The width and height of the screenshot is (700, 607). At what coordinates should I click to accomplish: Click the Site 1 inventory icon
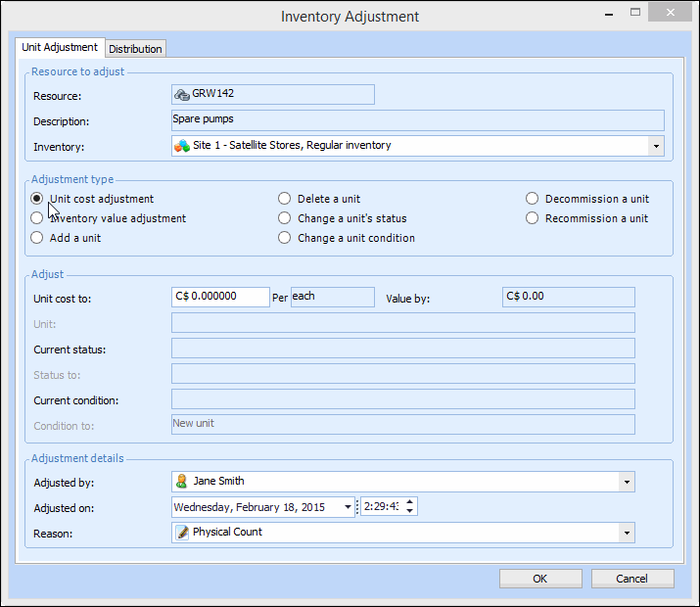[x=182, y=146]
